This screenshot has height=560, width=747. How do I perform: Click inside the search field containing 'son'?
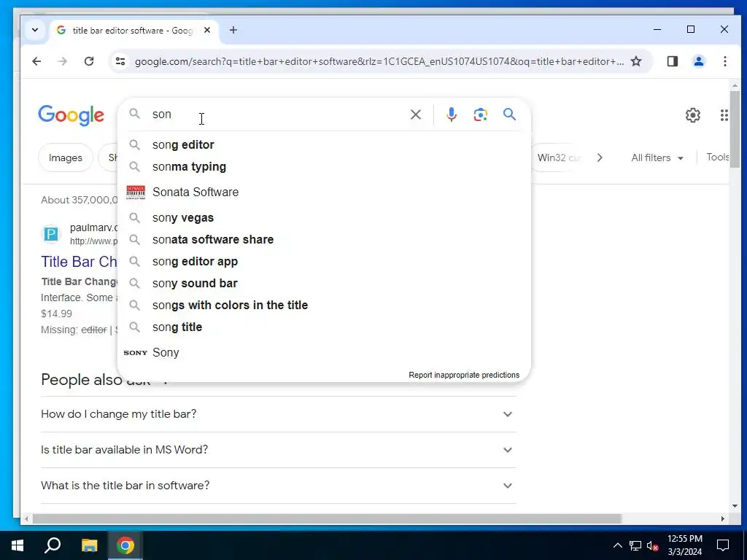click(276, 114)
